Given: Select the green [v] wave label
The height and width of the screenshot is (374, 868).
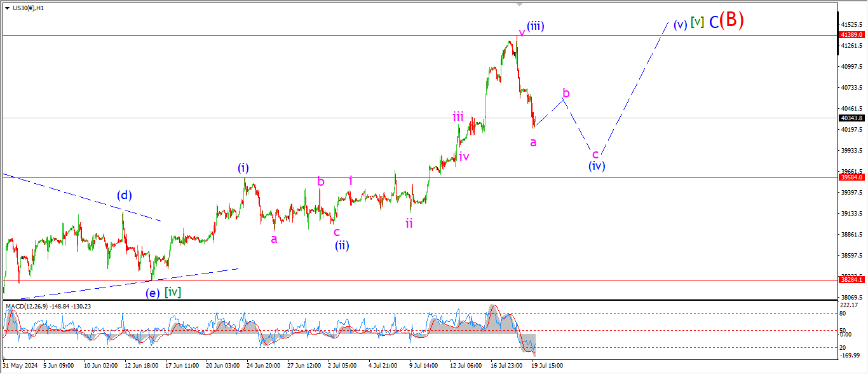Looking at the screenshot, I should point(697,22).
